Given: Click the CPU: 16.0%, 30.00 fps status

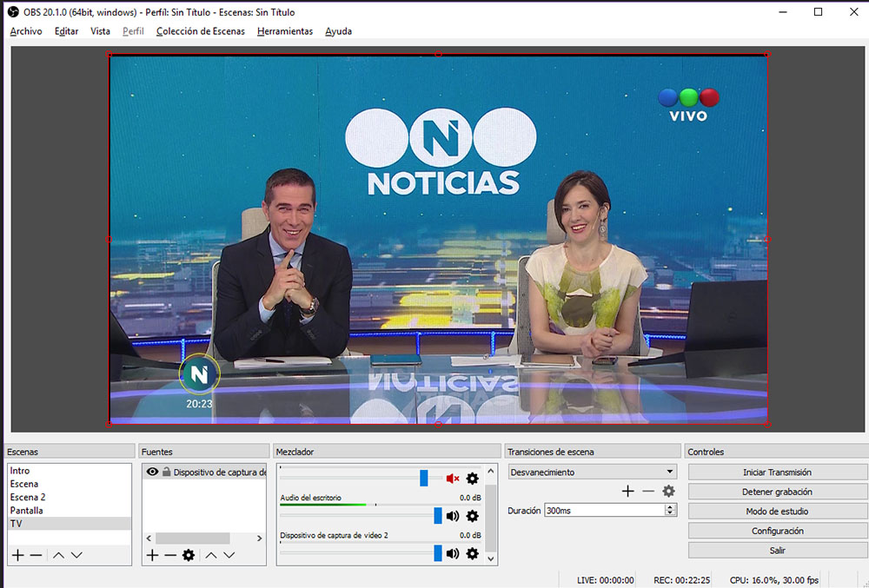Looking at the screenshot, I should 774,580.
